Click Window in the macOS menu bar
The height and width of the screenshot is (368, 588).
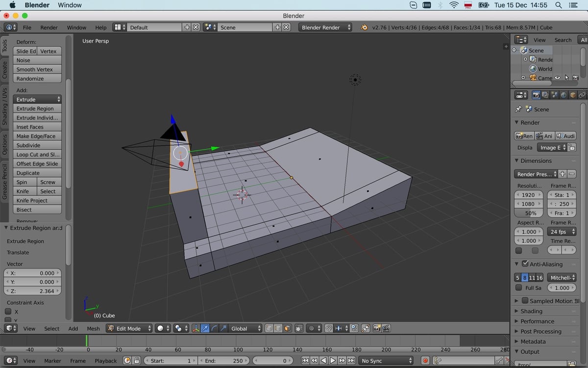click(x=69, y=5)
